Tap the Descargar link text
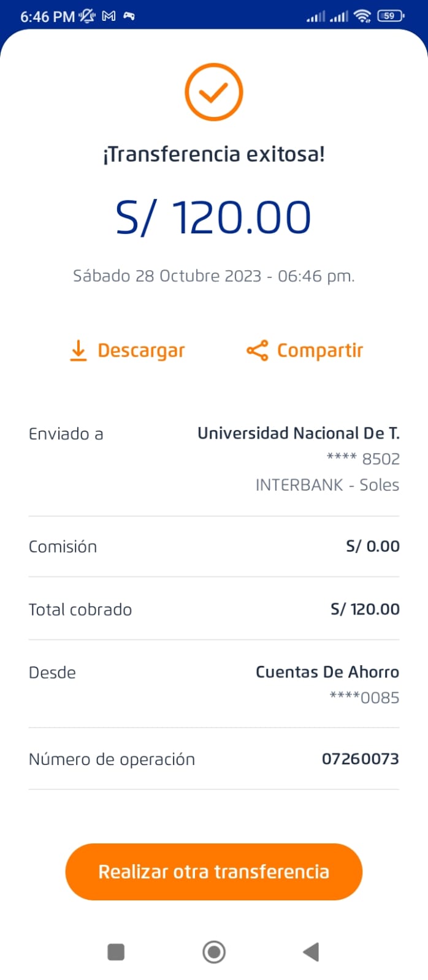Image resolution: width=428 pixels, height=980 pixels. pos(141,350)
